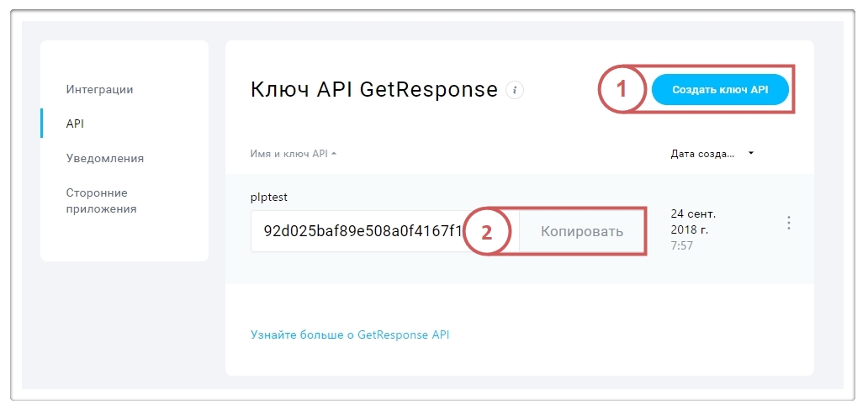Follow the Узнайте больше о GetResponse API link
This screenshot has width=868, height=411.
pyautogui.click(x=350, y=335)
